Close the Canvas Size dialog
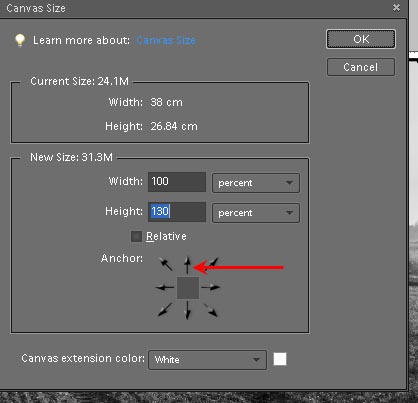 point(396,8)
